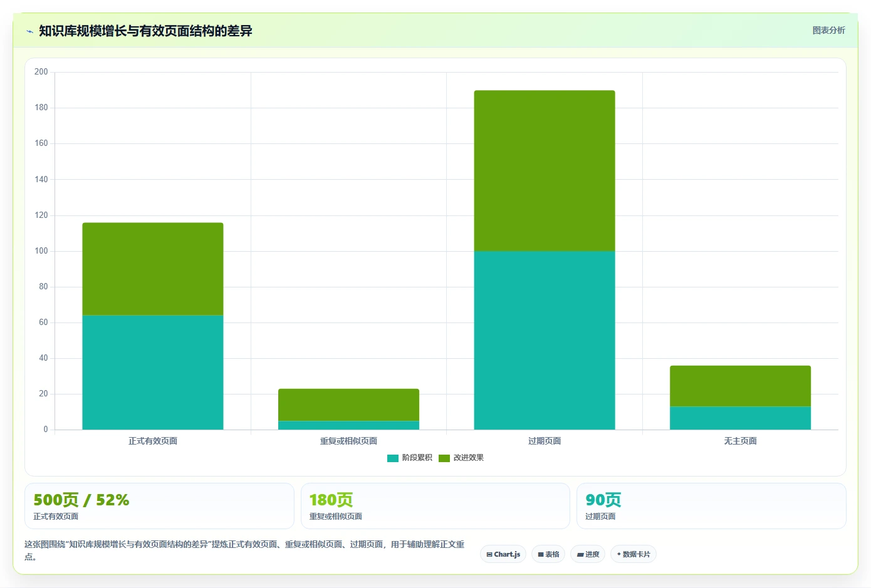This screenshot has width=871, height=588.
Task: Click the 阶段累积 legend label text
Action: (417, 458)
